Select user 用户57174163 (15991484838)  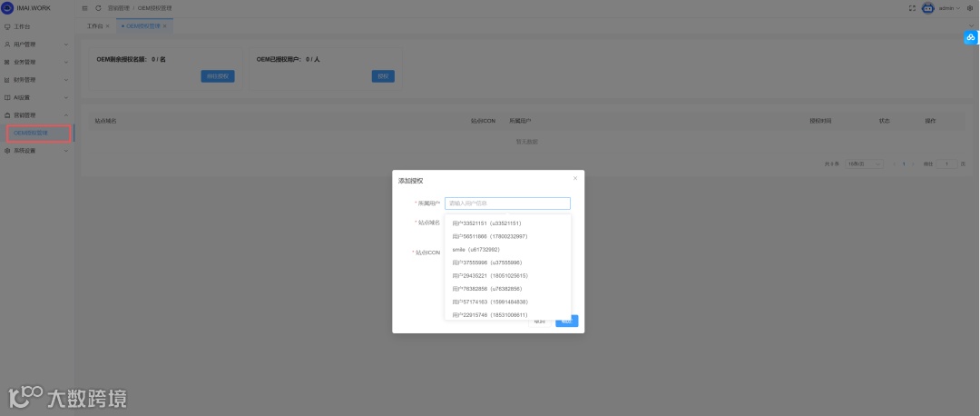[x=507, y=302]
